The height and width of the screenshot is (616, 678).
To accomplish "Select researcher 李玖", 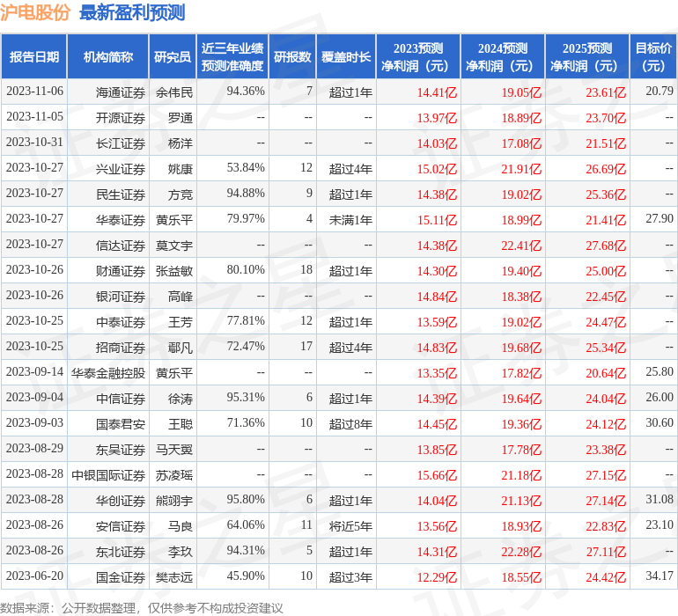I will (x=181, y=551).
